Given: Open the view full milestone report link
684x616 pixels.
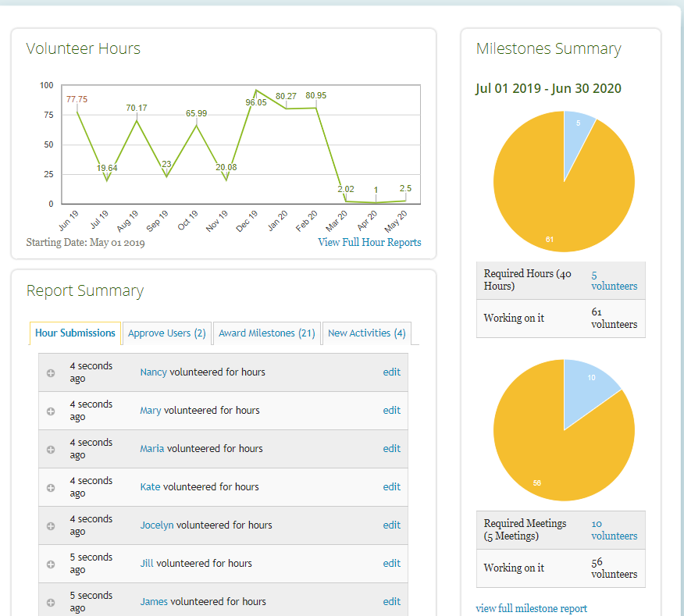Looking at the screenshot, I should click(531, 608).
